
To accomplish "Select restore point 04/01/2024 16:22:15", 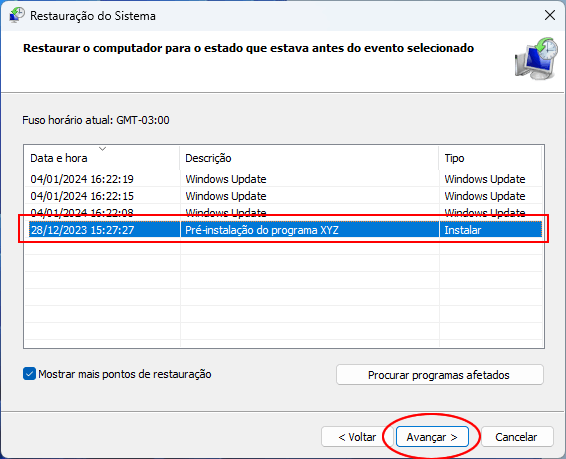I will tap(284, 196).
